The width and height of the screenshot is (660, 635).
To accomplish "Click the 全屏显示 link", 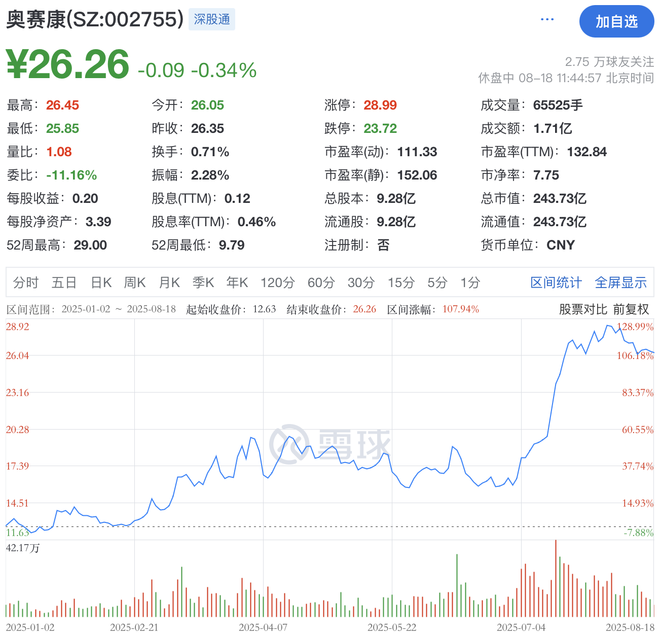I will 620,282.
